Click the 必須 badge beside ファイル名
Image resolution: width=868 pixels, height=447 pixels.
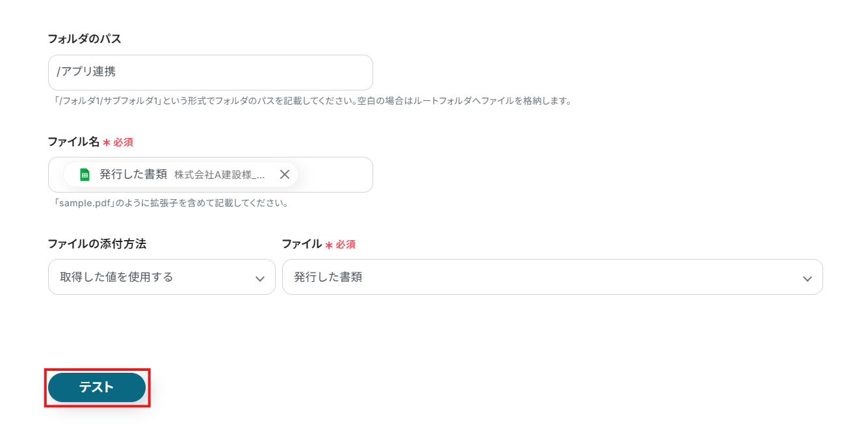coord(123,142)
